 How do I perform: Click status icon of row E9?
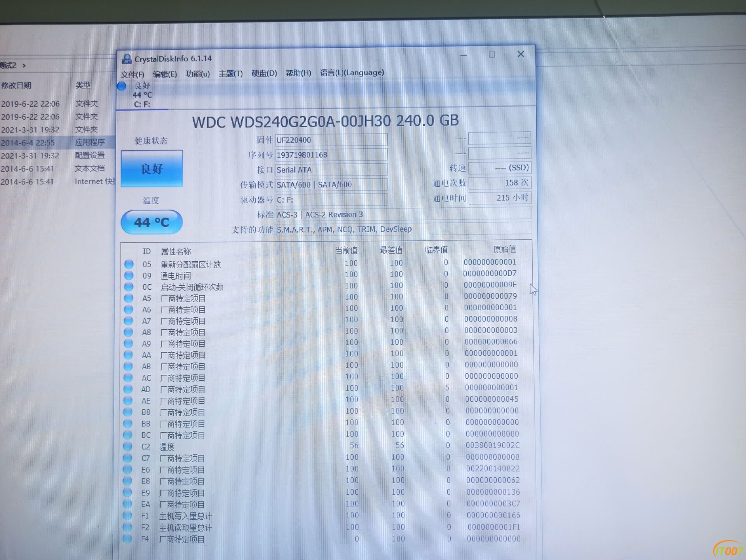[127, 492]
